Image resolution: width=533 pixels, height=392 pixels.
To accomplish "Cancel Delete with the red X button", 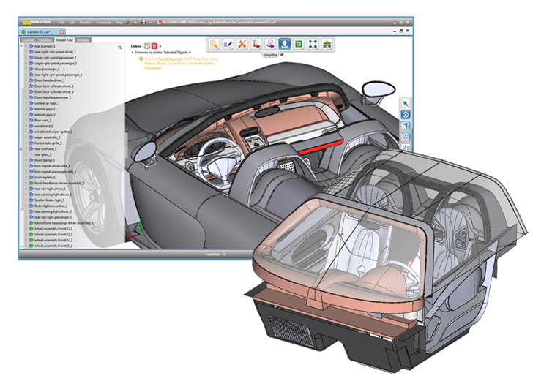I will point(154,46).
